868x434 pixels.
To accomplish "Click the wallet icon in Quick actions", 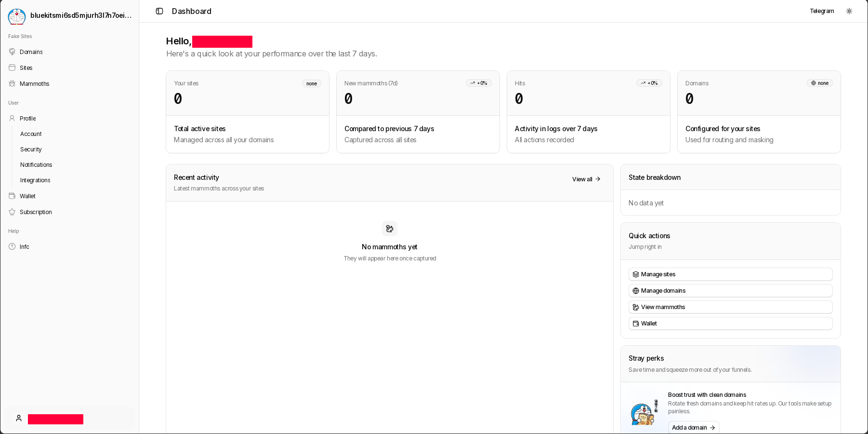I will point(636,324).
